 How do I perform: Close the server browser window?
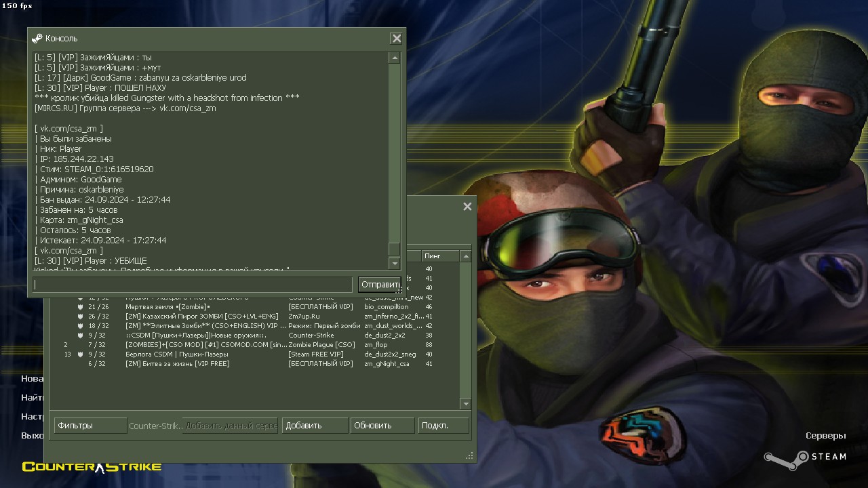point(467,207)
